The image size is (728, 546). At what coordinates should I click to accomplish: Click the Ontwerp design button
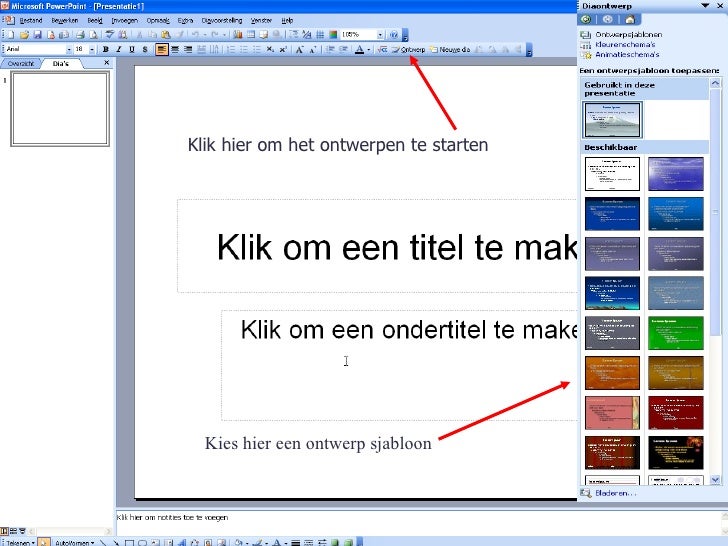point(409,49)
